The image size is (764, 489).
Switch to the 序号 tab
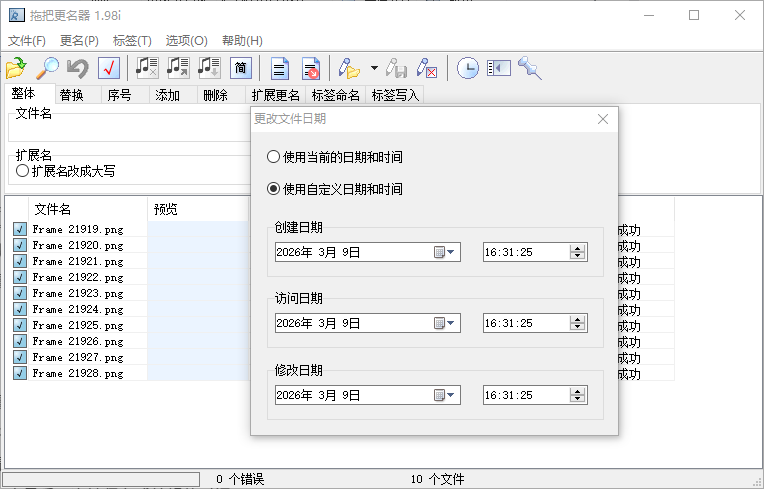(125, 95)
